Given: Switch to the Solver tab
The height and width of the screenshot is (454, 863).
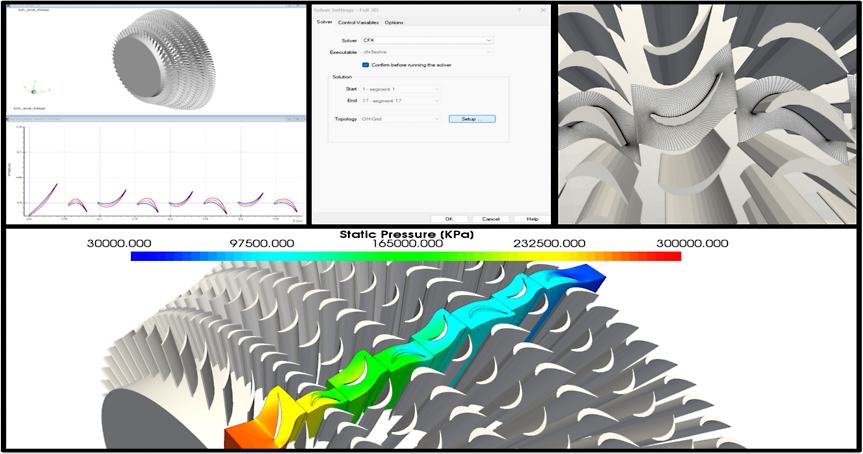Looking at the screenshot, I should tap(324, 22).
